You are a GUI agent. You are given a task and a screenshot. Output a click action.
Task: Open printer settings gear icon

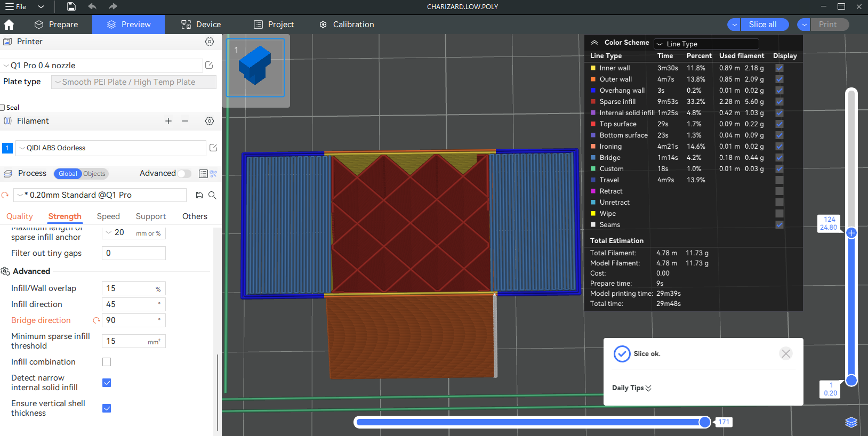pos(210,42)
